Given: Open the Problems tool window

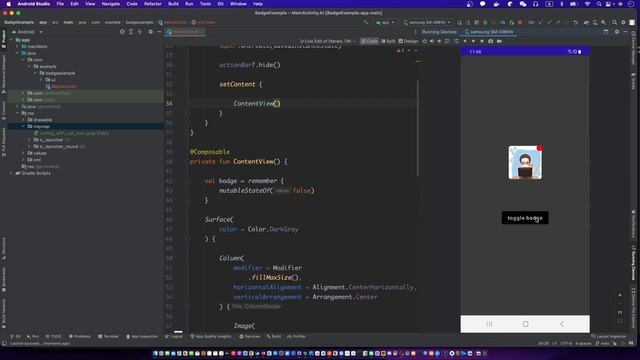Looking at the screenshot, I should click(80, 337).
